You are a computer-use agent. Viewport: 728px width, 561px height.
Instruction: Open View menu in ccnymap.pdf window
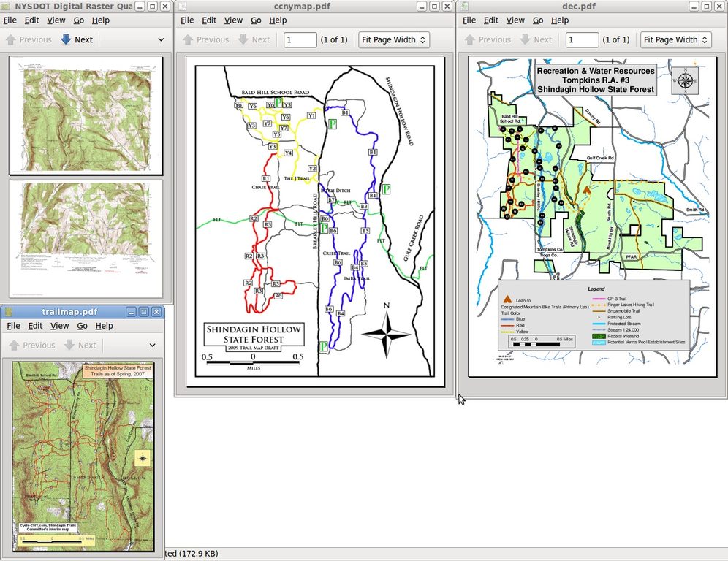pos(233,20)
